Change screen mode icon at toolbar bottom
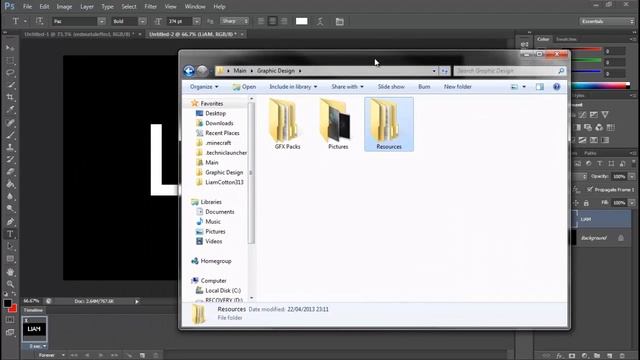This screenshot has height=360, width=640. tap(10, 333)
